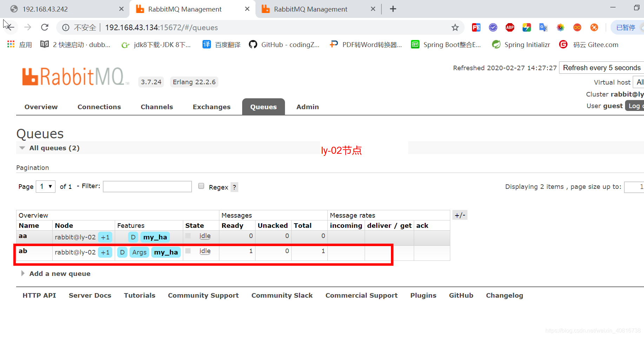Open site security info icon
644x337 pixels.
coord(66,27)
